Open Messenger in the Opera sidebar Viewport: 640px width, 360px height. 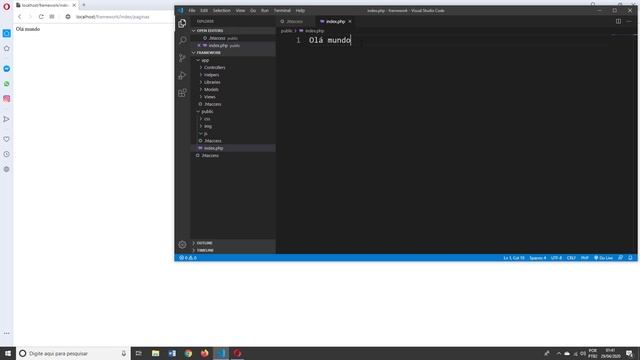point(7,69)
